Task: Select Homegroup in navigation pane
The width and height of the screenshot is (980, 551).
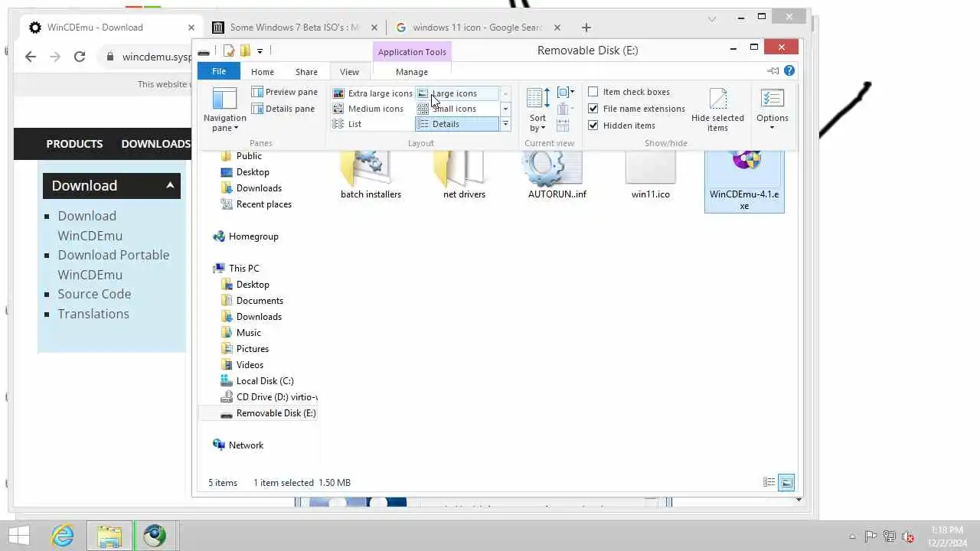Action: (x=253, y=236)
